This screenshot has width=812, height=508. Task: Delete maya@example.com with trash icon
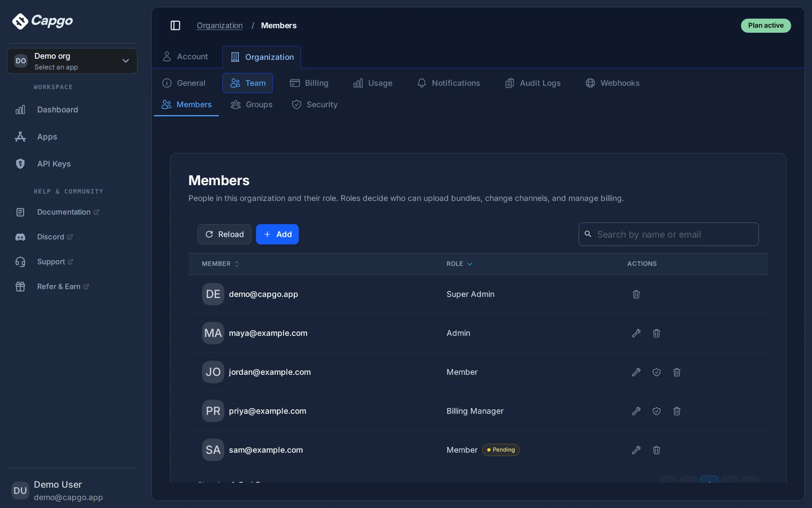tap(656, 333)
